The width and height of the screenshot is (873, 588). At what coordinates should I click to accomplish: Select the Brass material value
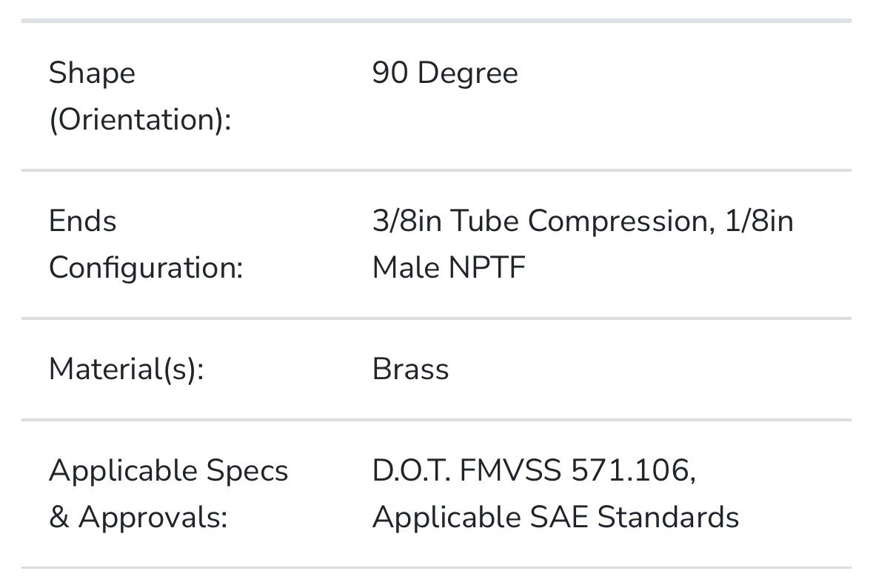pos(410,370)
